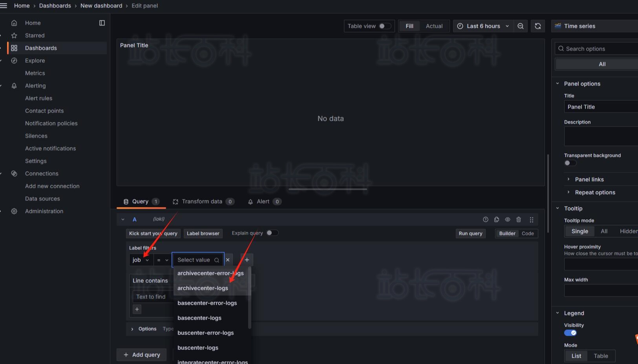The height and width of the screenshot is (364, 638).
Task: Open the job label dropdown
Action: tap(141, 260)
